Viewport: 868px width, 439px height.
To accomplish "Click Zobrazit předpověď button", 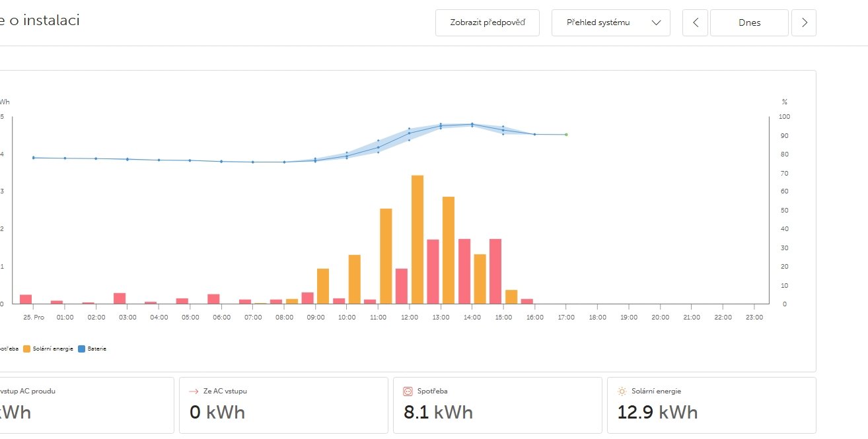I will tap(488, 22).
